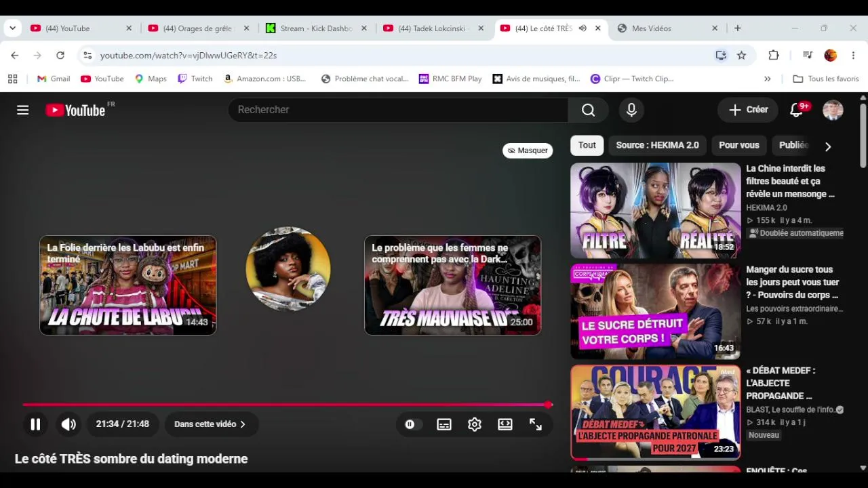Switch to the Orages de grêle tab

199,28
